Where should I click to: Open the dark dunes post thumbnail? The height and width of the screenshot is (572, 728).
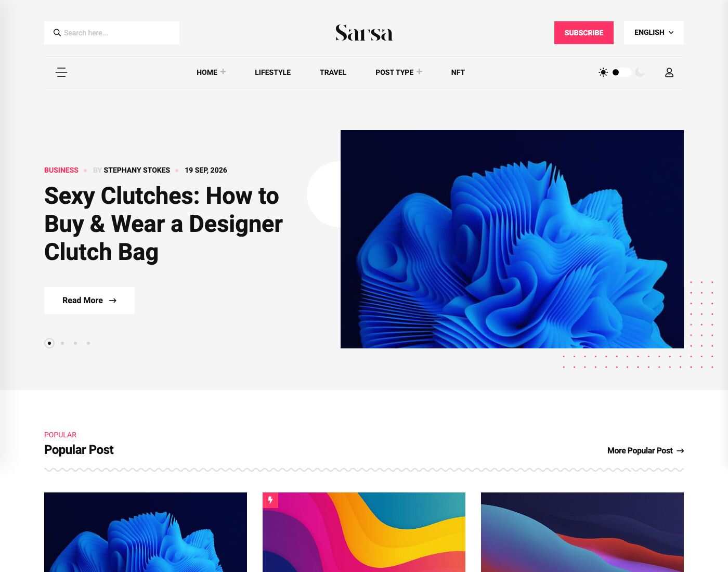582,532
